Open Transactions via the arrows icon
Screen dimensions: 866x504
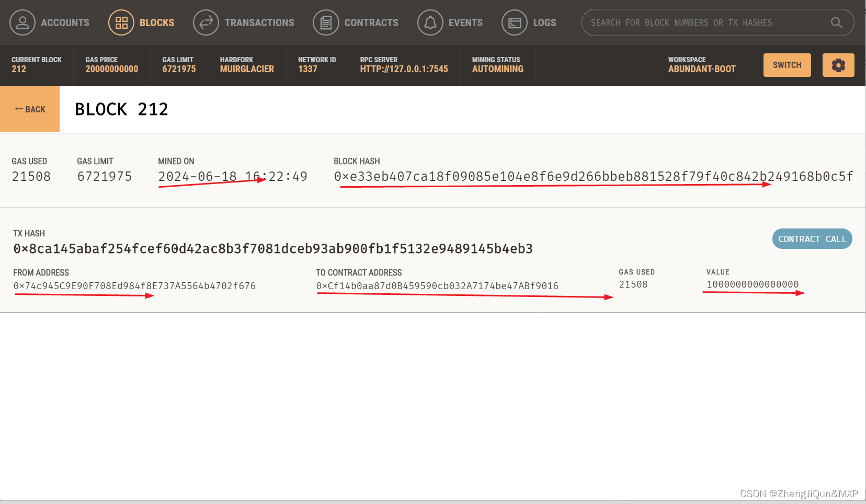pyautogui.click(x=206, y=22)
